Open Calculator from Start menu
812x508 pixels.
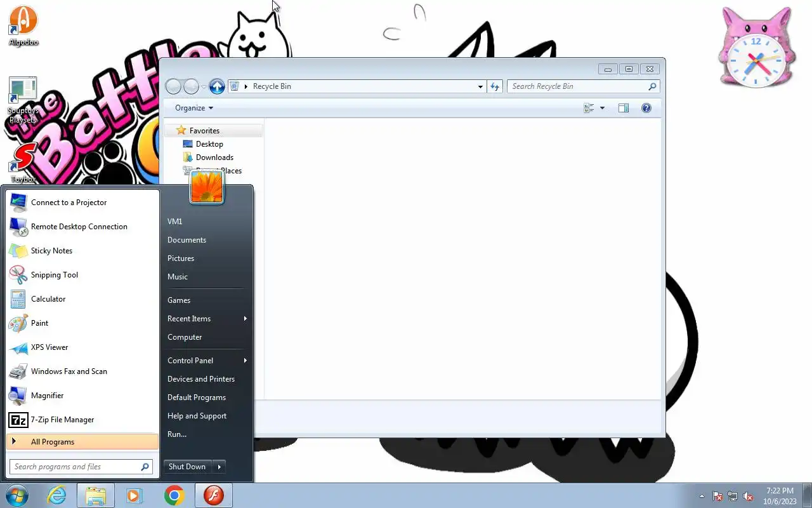pos(82,299)
